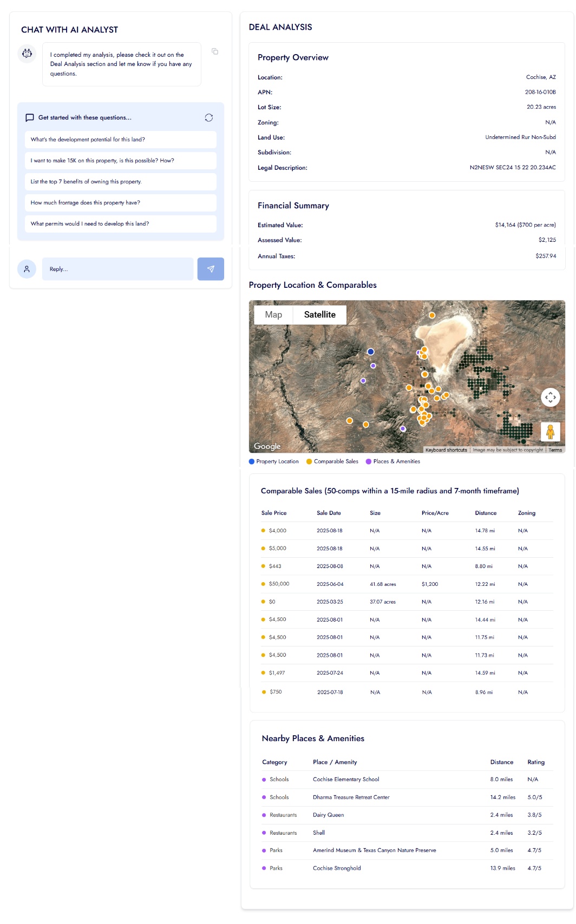Screen dimensions: 576x924
Task: Click Dharma Treasure Retreat Center entry
Action: pyautogui.click(x=351, y=797)
